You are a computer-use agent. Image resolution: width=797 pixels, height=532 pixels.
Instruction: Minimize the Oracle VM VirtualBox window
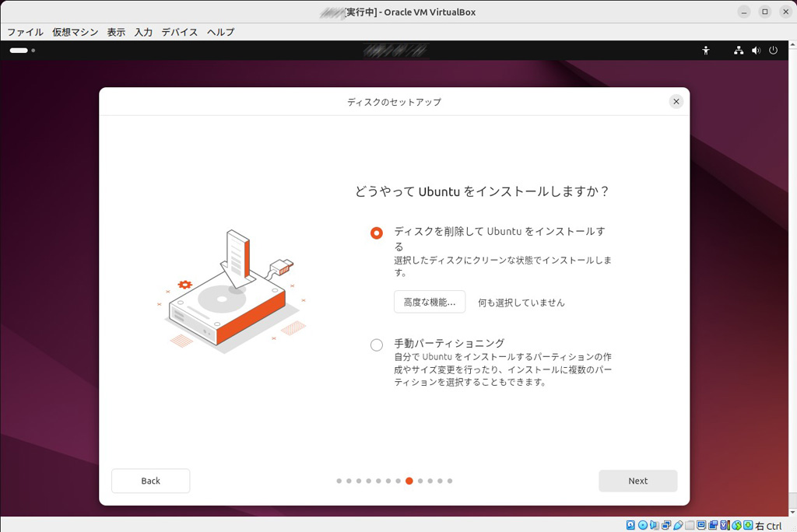(x=744, y=12)
